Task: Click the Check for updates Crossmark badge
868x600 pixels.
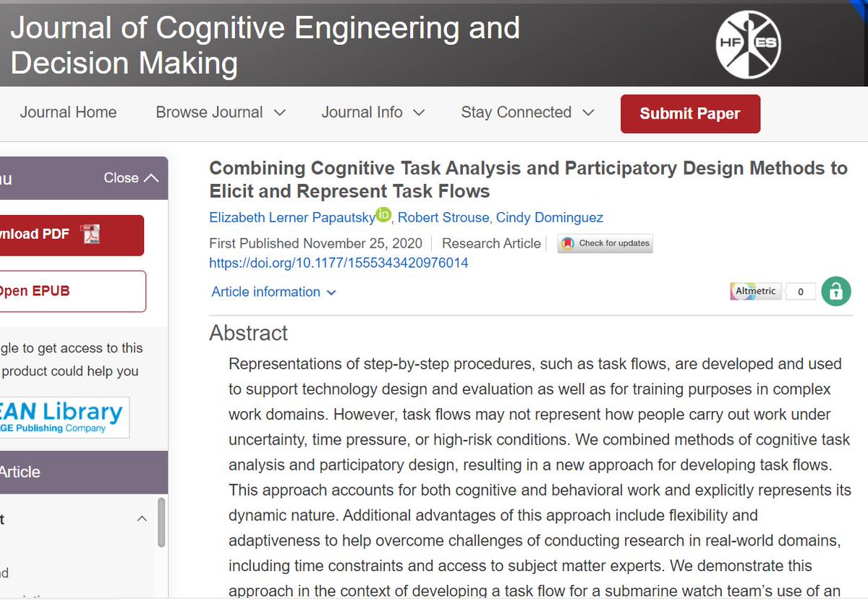Action: click(x=605, y=243)
